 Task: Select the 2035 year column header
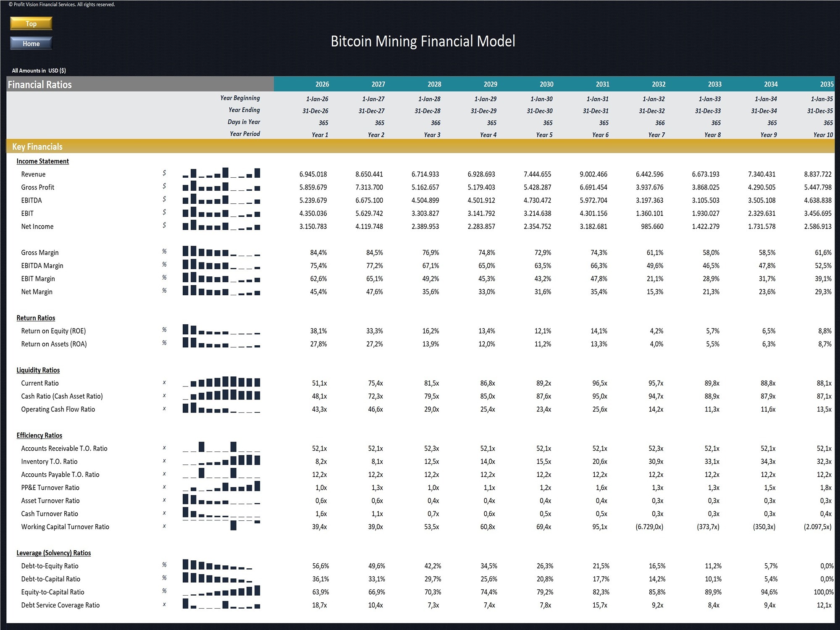click(825, 84)
